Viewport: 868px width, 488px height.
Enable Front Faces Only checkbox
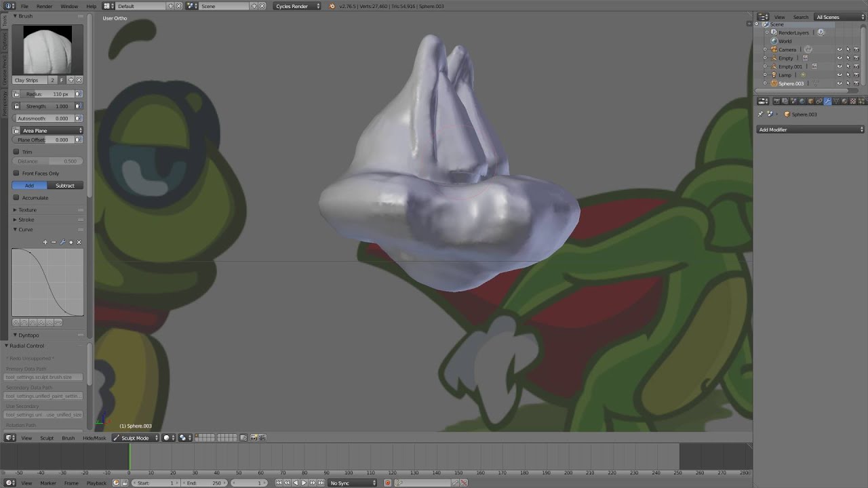click(16, 174)
